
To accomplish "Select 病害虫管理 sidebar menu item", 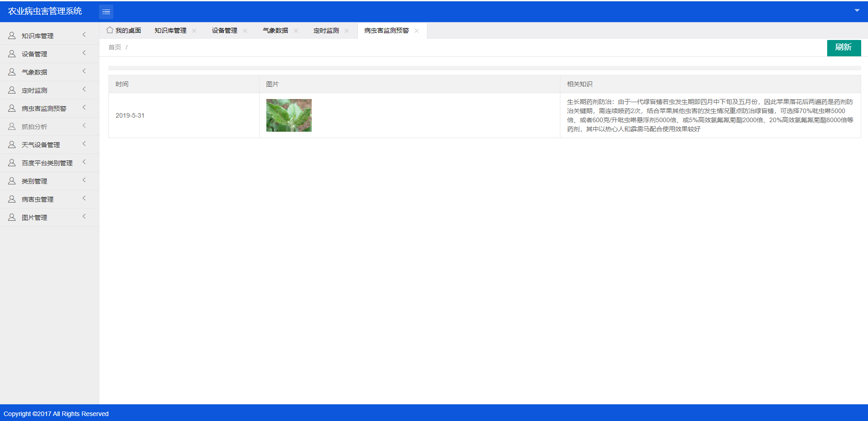I will 38,199.
